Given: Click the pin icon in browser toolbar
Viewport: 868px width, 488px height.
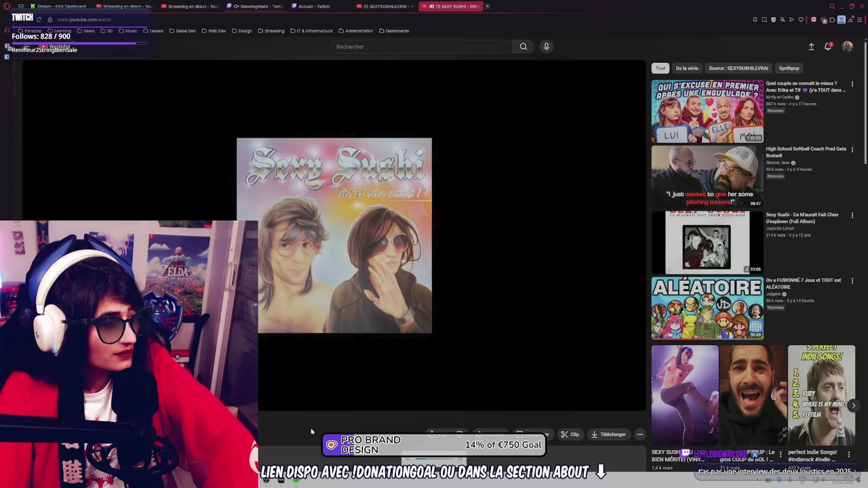Looking at the screenshot, I should coord(755,20).
